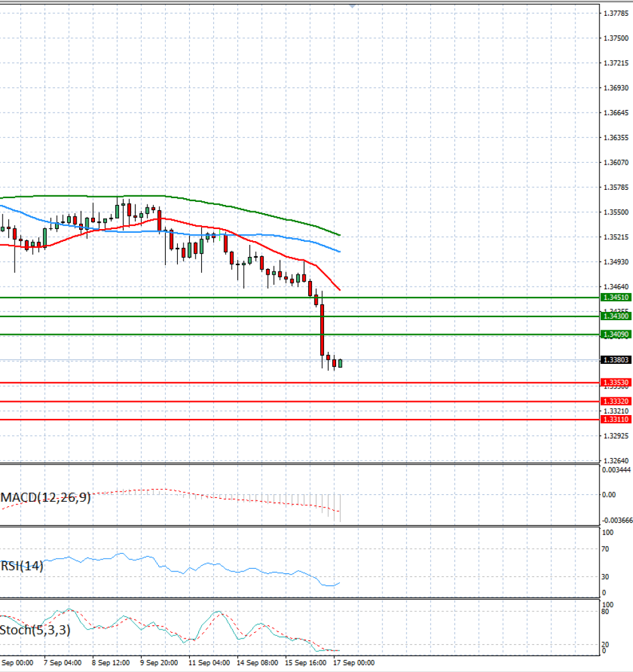Click the 14 Sep 08:00 time label
This screenshot has width=633, height=672.
click(258, 663)
